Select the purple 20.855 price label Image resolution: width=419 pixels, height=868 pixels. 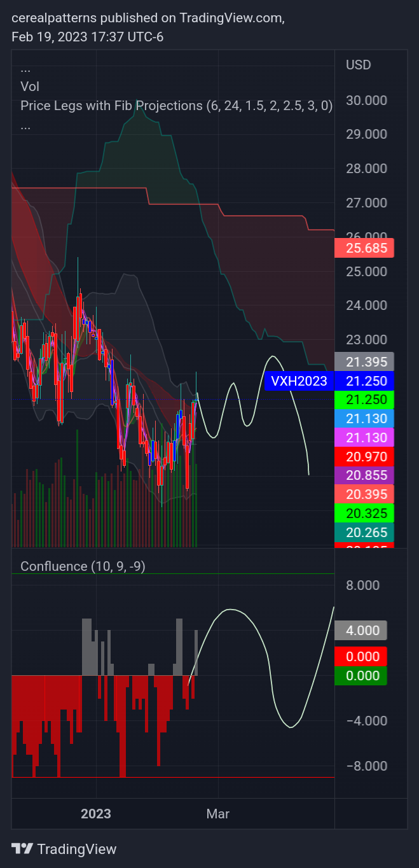[364, 475]
